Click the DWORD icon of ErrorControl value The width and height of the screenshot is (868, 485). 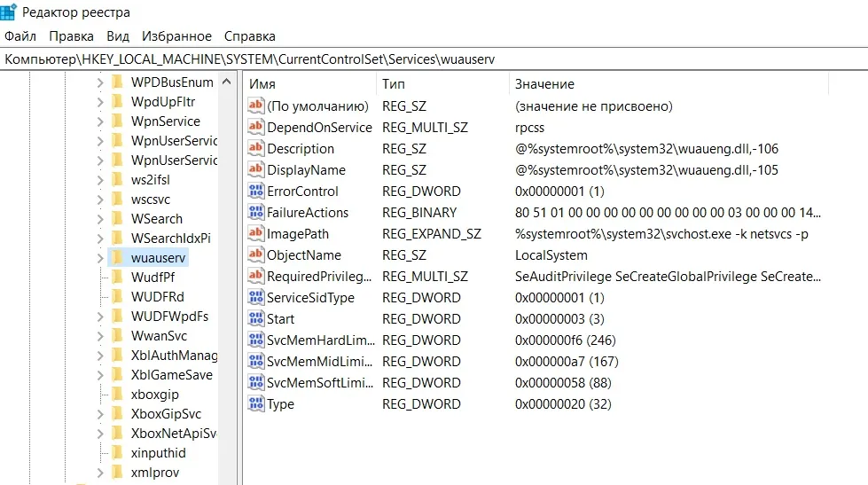point(255,191)
